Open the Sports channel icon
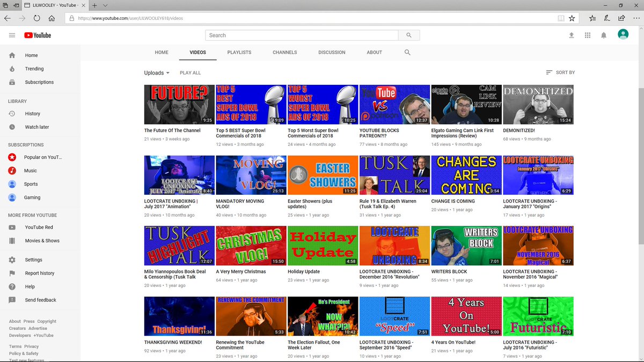Viewport: 644px width, 362px height. [12, 184]
